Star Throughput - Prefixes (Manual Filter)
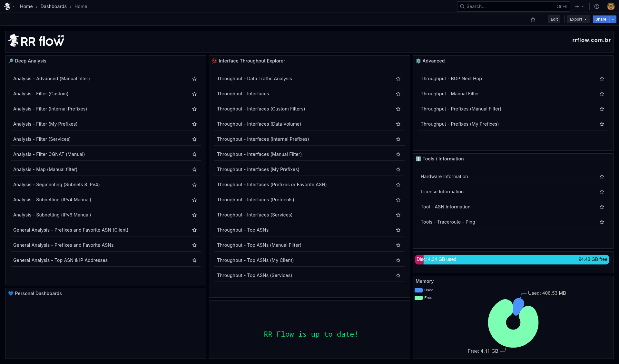Image resolution: width=619 pixels, height=364 pixels. (602, 109)
